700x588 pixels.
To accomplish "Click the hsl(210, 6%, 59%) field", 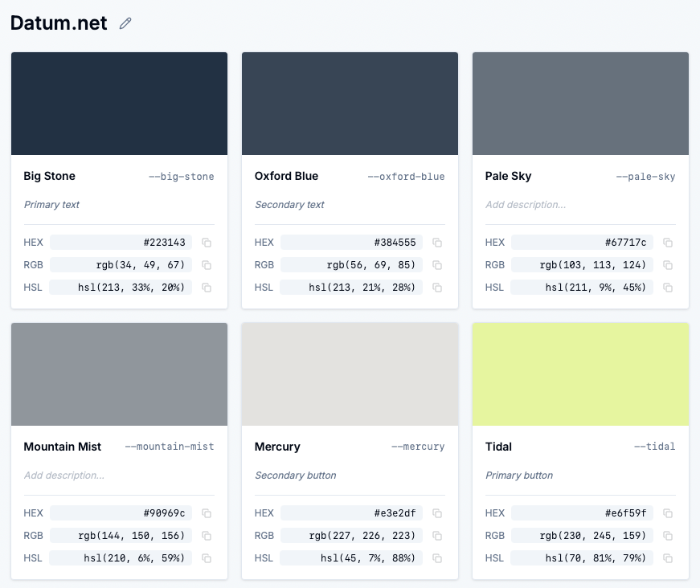I will tap(121, 557).
